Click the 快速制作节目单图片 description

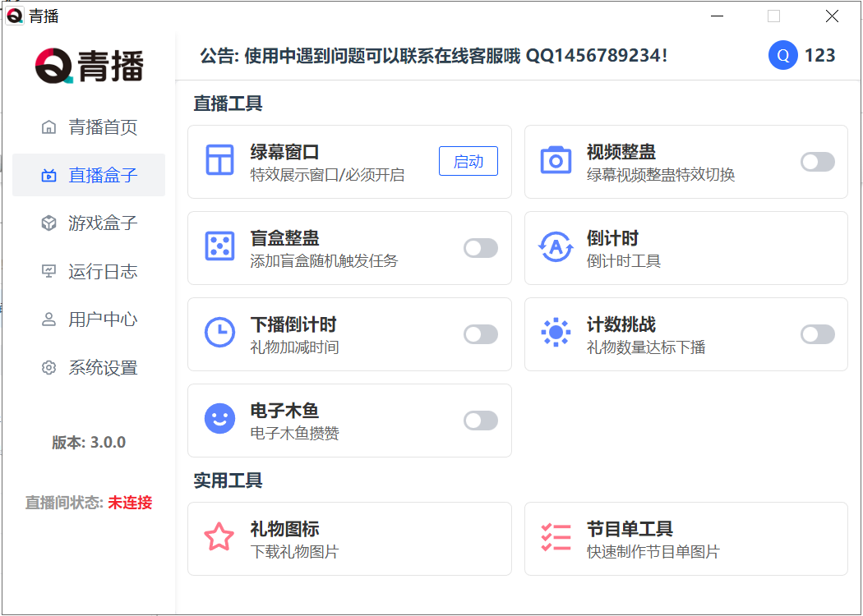pyautogui.click(x=653, y=552)
